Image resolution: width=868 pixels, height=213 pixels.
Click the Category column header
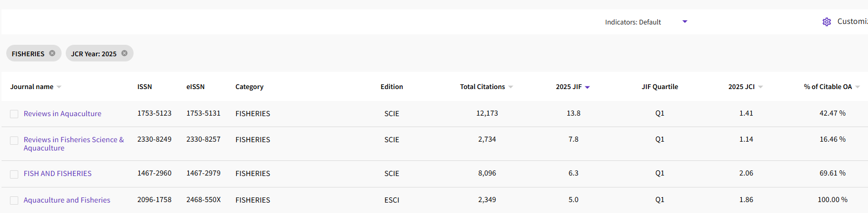click(249, 87)
